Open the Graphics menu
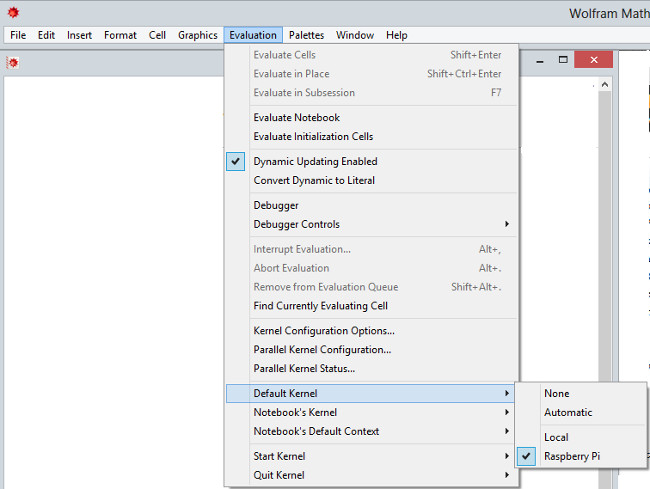This screenshot has height=489, width=650. [197, 35]
